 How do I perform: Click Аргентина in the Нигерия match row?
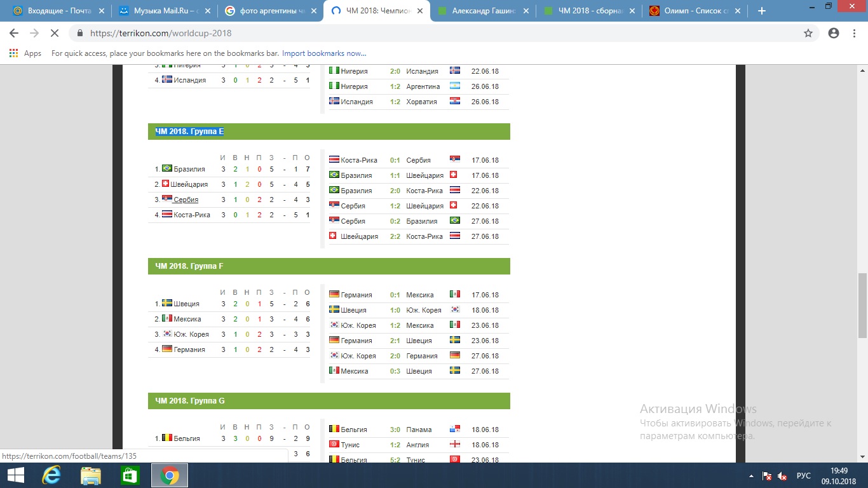423,86
